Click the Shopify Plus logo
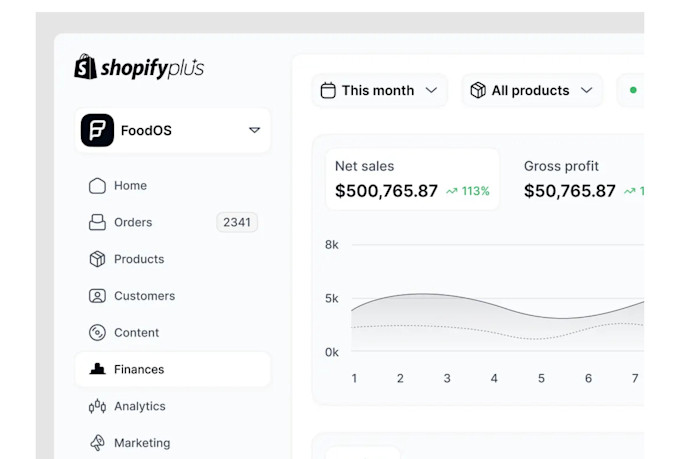Viewport: 680px width, 459px height. click(139, 67)
